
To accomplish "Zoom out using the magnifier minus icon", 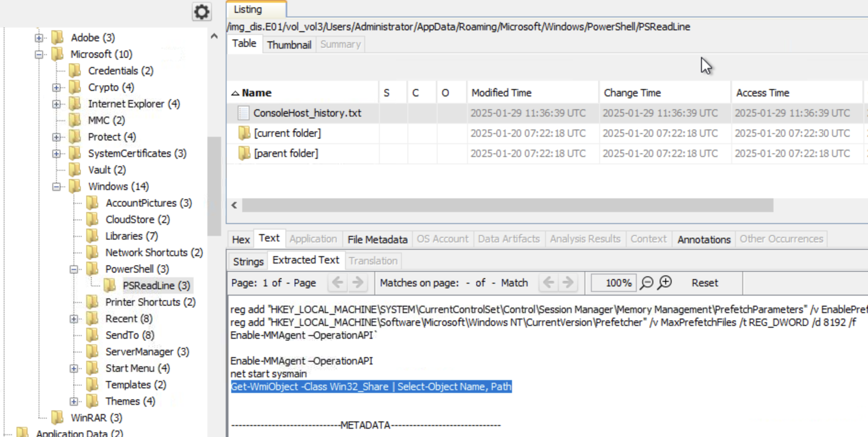I will (x=646, y=283).
